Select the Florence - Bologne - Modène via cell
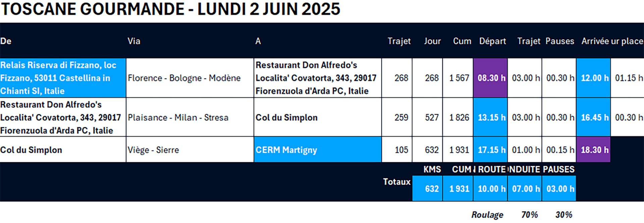Screen dimensions: 644x223 click(190, 78)
